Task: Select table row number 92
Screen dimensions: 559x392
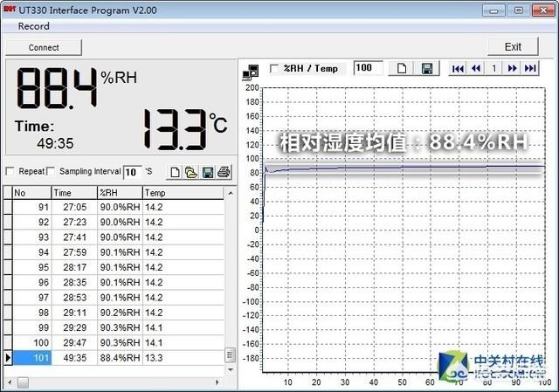Action: click(32, 222)
